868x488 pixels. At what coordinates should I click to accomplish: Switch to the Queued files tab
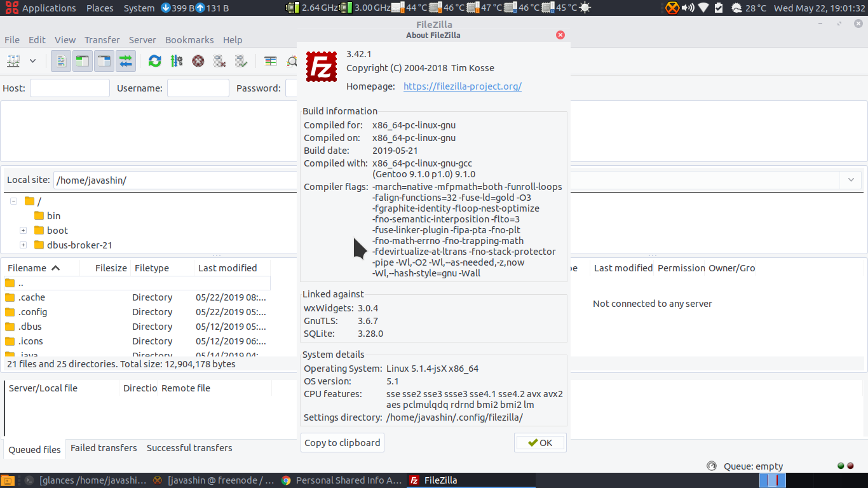click(x=34, y=449)
